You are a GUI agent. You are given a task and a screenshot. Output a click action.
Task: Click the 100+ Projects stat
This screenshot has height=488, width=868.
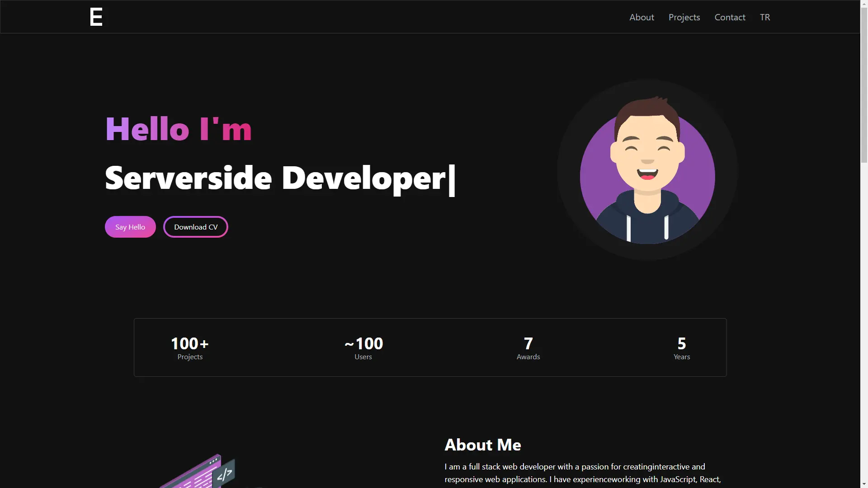tap(190, 348)
